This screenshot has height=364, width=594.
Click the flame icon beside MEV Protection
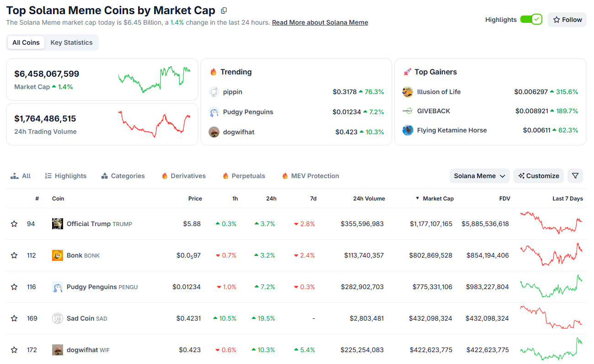tap(286, 175)
